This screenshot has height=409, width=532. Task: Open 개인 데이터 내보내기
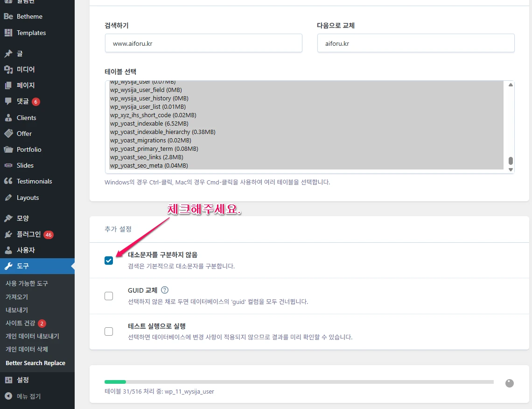point(34,336)
